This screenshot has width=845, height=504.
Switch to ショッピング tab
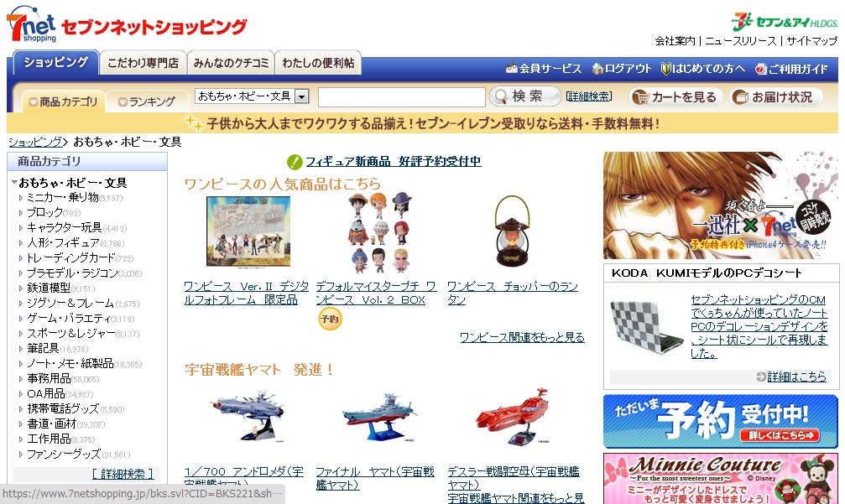(x=56, y=62)
